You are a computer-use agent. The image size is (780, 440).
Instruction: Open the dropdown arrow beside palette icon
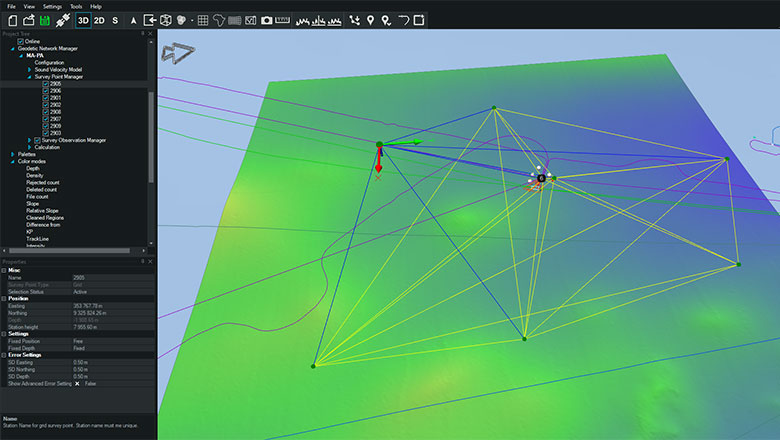tap(192, 20)
